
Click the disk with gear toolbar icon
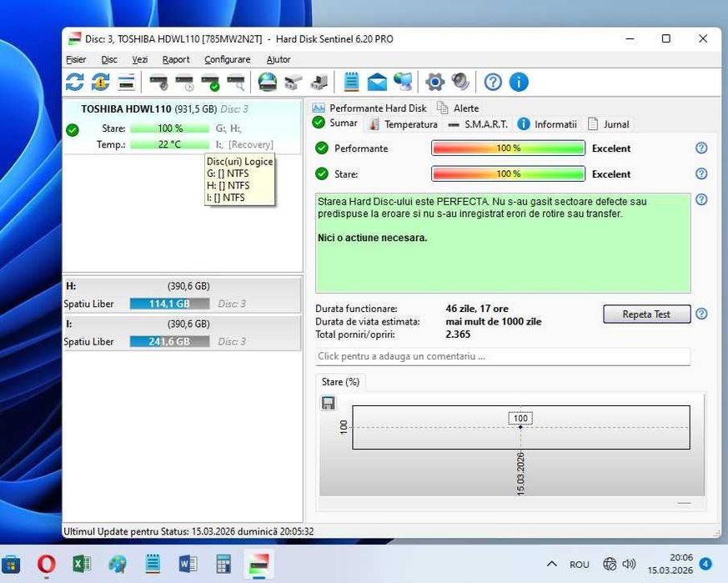pyautogui.click(x=158, y=83)
